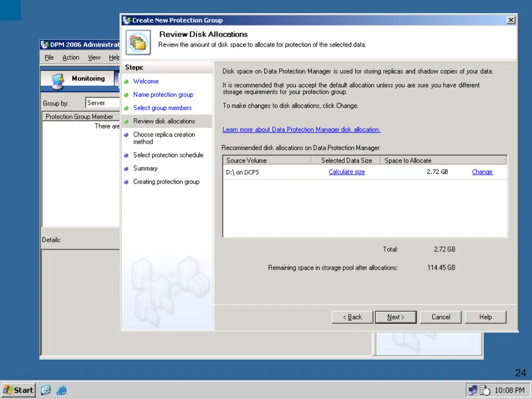The width and height of the screenshot is (532, 399).
Task: Open the Action menu in DPM Administrator
Action: 71,58
